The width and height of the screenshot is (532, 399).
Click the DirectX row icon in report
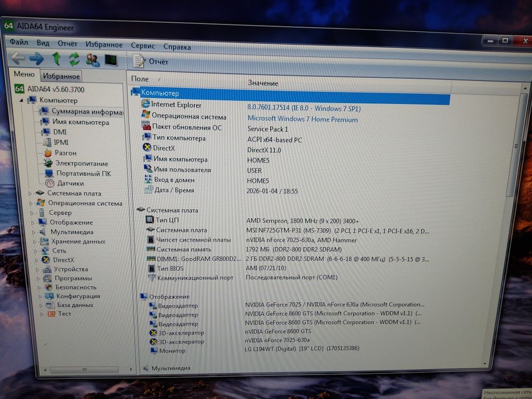point(147,147)
